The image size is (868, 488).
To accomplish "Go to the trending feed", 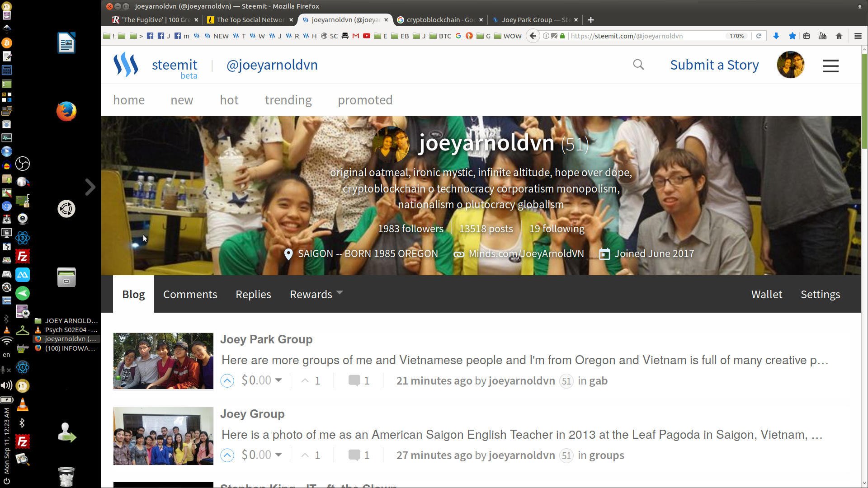I will coord(288,100).
